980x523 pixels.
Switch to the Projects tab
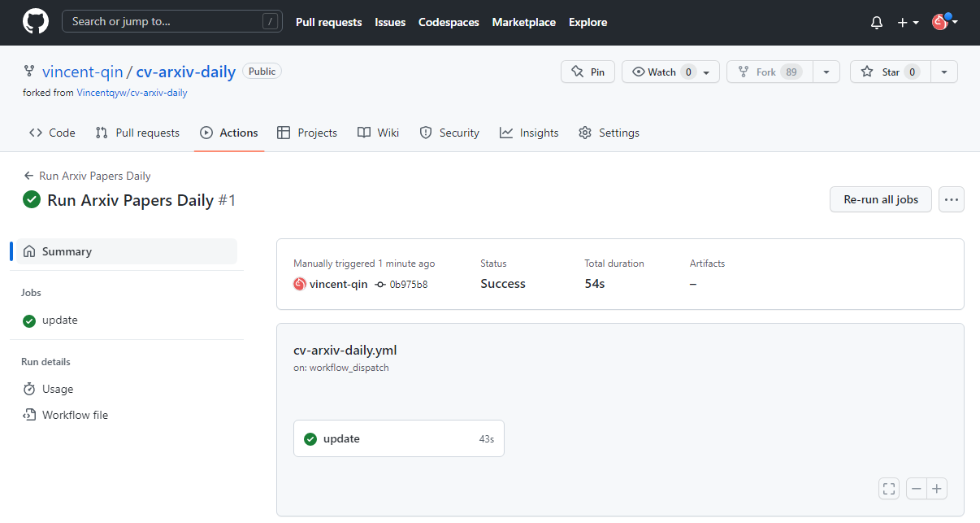coord(307,133)
